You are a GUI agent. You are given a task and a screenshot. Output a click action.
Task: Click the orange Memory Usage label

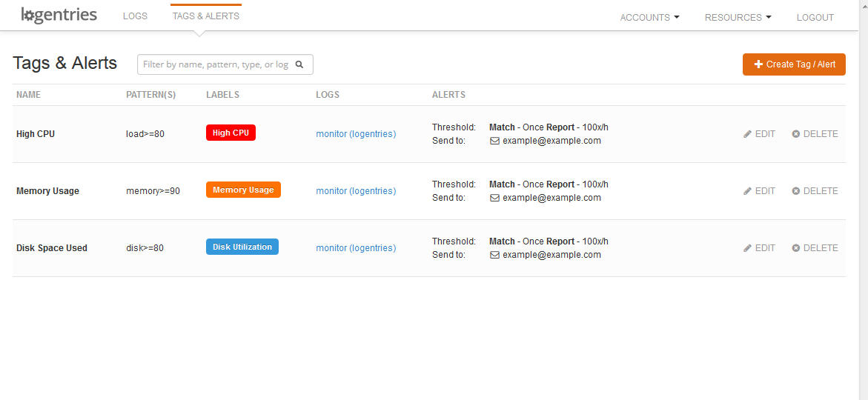[243, 190]
